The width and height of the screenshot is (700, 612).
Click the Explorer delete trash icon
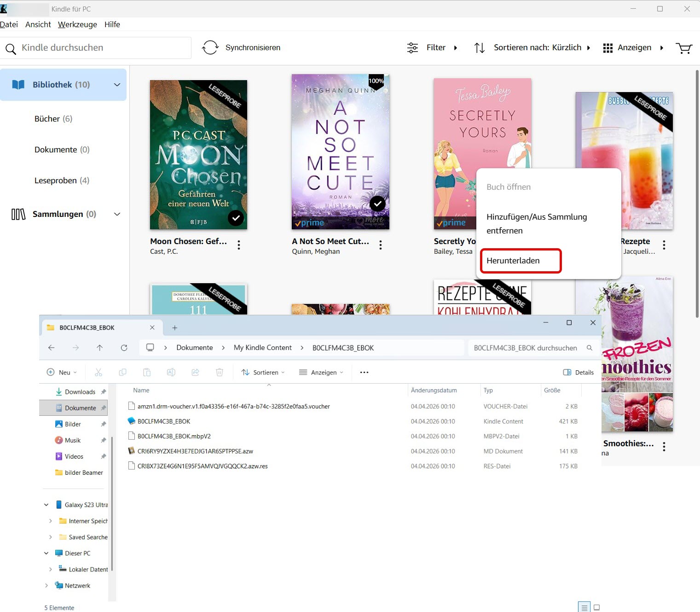tap(220, 372)
